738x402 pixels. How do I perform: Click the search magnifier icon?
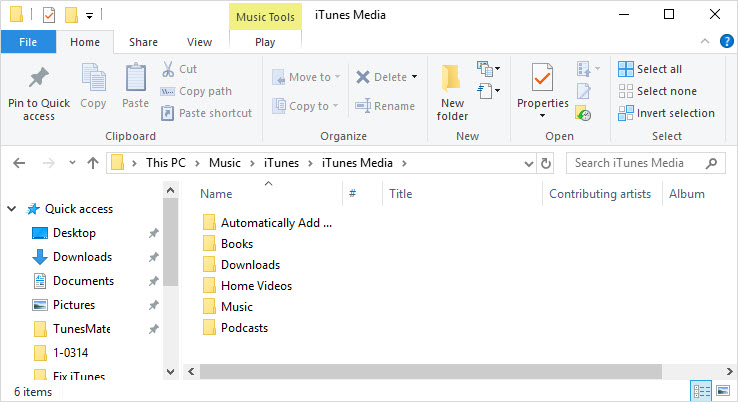coord(711,163)
